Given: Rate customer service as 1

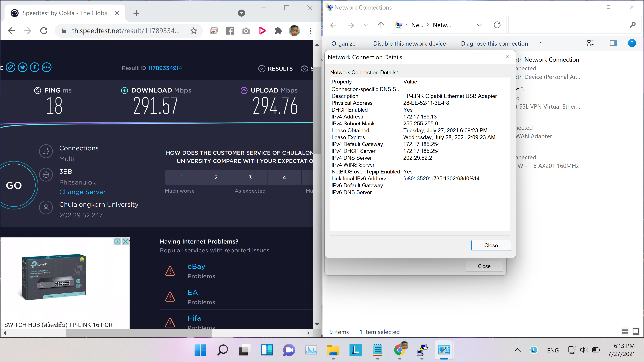Looking at the screenshot, I should (x=181, y=177).
